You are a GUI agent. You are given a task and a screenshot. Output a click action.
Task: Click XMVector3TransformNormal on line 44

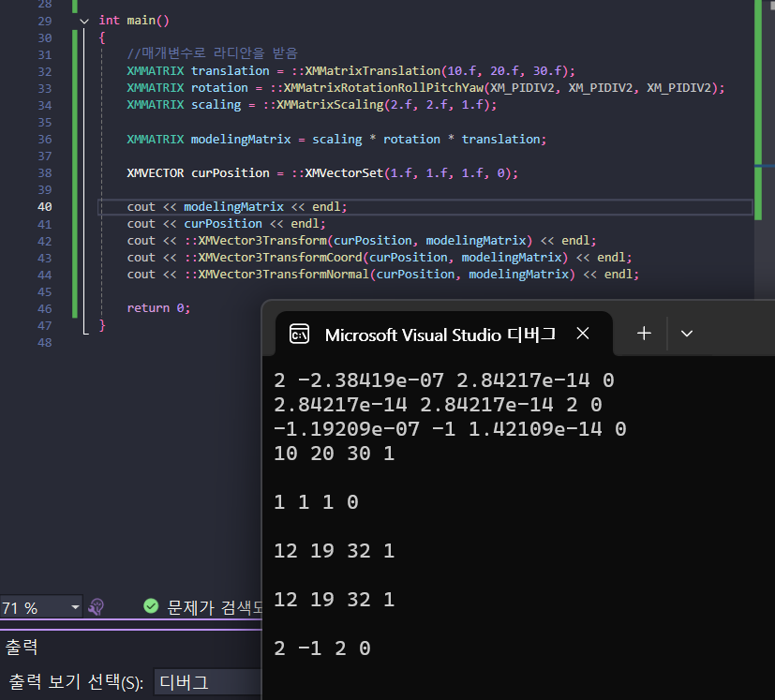(x=284, y=275)
